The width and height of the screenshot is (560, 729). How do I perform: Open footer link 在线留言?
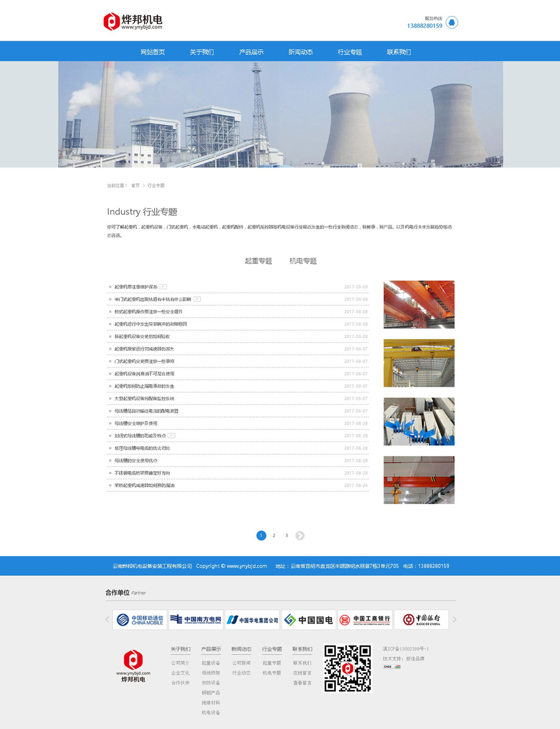point(302,673)
